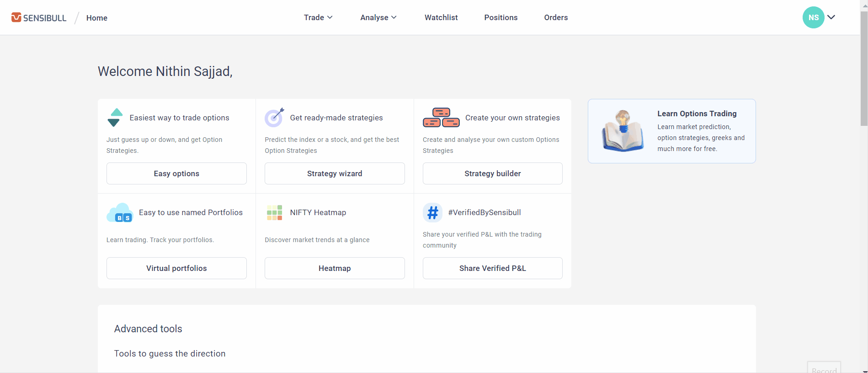Click Share Verified P&L

coord(493,268)
